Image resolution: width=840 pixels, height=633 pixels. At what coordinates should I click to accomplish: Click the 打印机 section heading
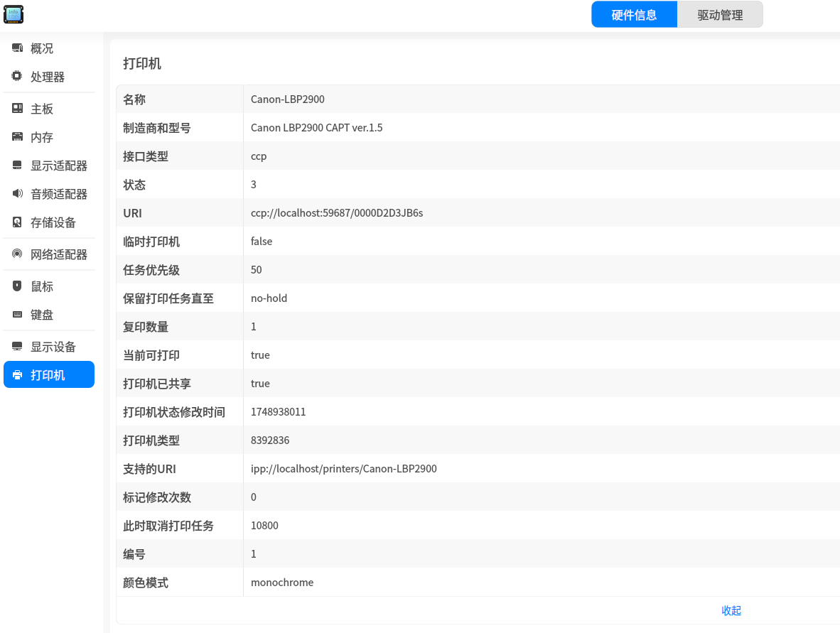142,64
